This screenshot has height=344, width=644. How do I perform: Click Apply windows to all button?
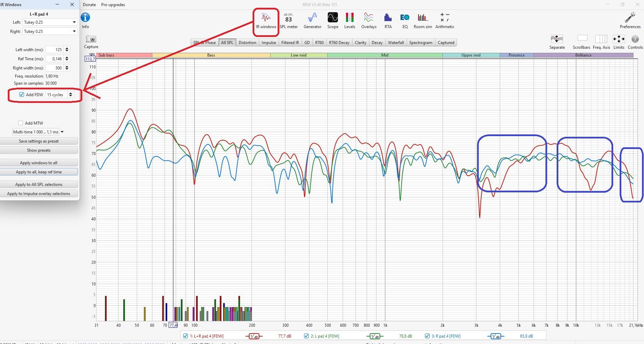click(39, 163)
